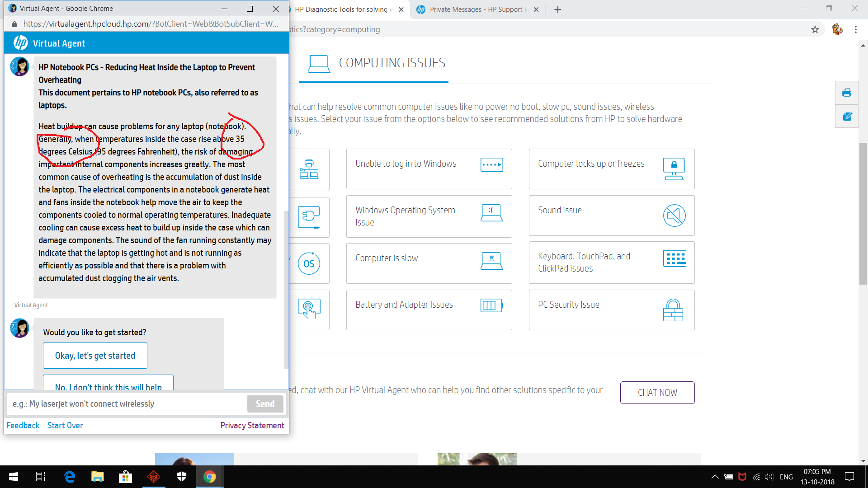This screenshot has height=488, width=868.
Task: Open a new Chrome tab
Action: (557, 9)
